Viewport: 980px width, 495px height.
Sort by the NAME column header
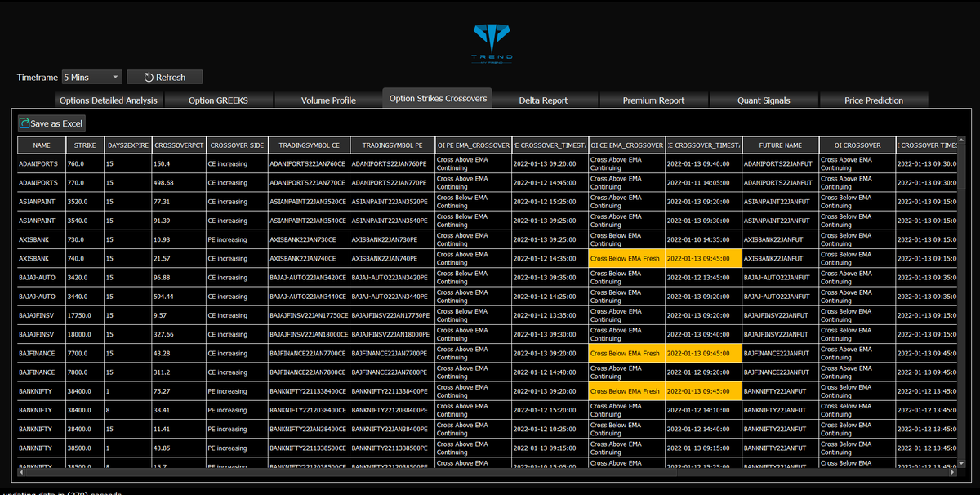coord(42,145)
